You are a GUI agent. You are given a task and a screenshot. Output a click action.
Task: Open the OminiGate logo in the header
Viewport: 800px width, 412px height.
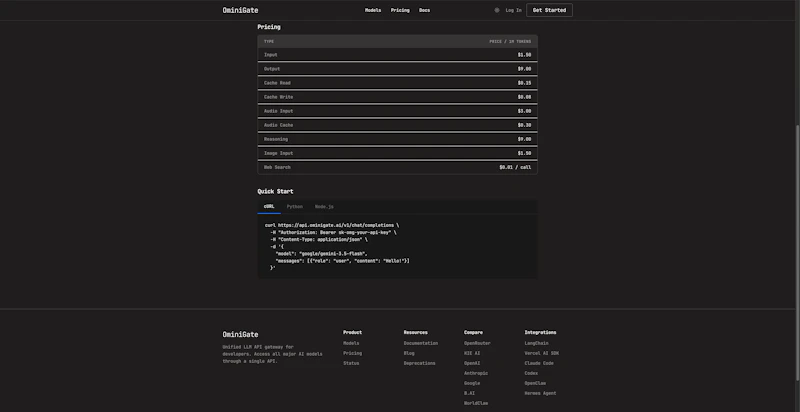[240, 10]
